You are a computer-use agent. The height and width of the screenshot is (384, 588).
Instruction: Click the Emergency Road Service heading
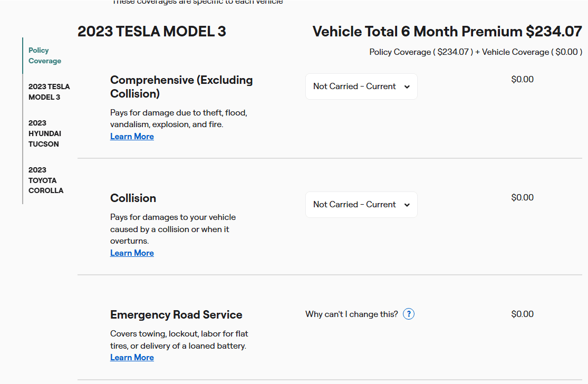coord(176,315)
